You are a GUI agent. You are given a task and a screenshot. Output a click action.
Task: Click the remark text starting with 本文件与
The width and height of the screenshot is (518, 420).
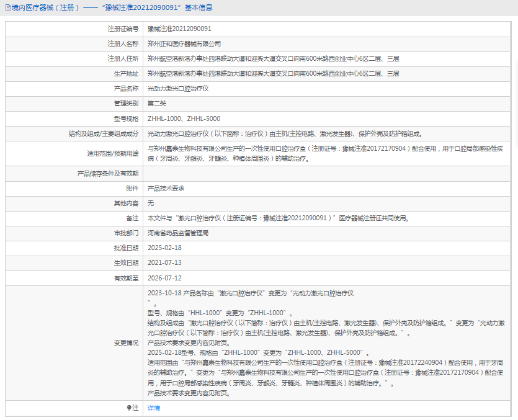tap(278, 218)
